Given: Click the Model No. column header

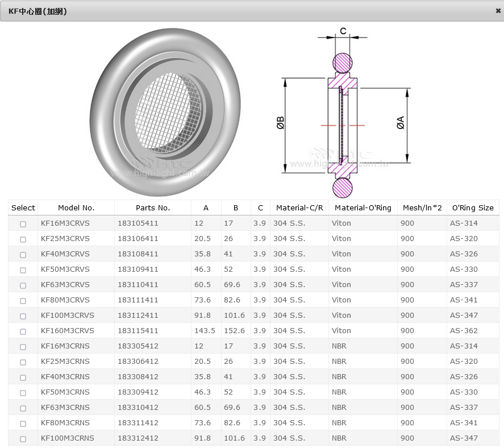Looking at the screenshot, I should pyautogui.click(x=76, y=208).
